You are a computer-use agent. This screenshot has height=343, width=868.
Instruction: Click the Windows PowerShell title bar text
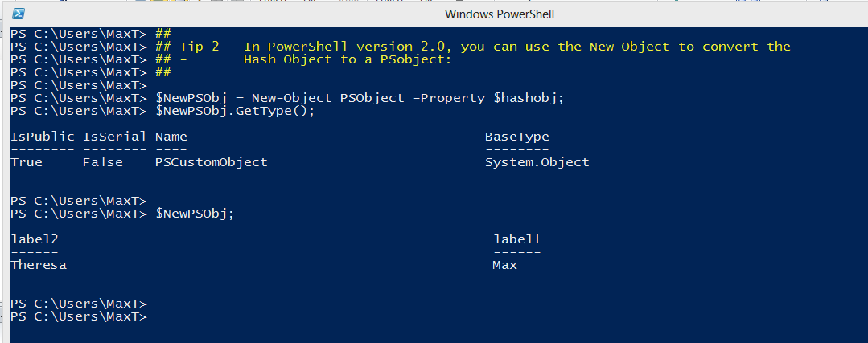point(500,14)
